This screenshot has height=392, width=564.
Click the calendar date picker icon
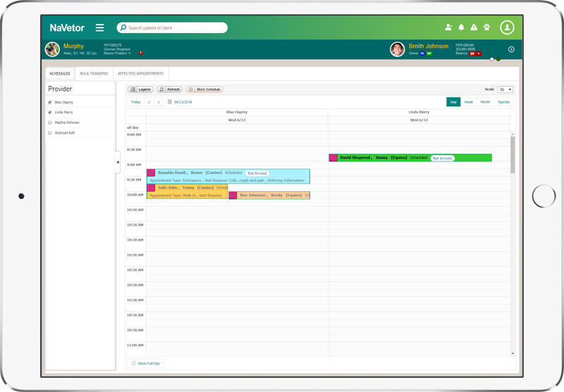(x=169, y=102)
